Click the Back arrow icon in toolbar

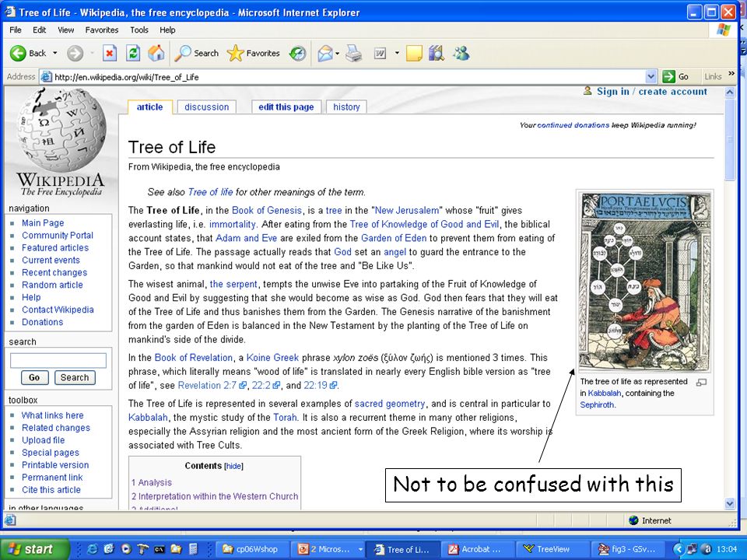coord(18,54)
